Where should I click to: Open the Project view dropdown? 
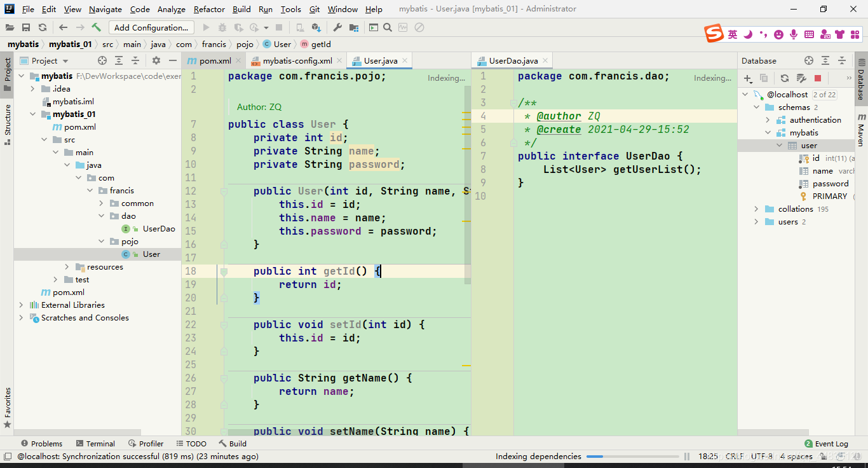(x=44, y=60)
